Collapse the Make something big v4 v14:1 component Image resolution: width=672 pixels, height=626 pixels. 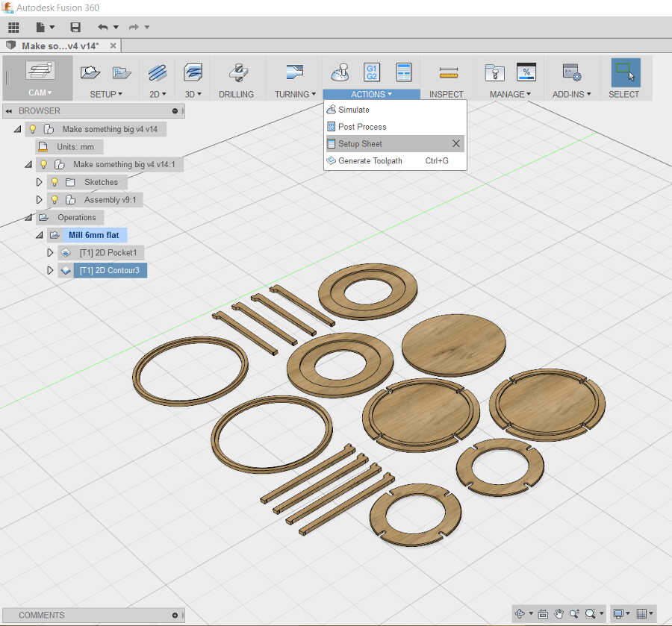pos(28,164)
